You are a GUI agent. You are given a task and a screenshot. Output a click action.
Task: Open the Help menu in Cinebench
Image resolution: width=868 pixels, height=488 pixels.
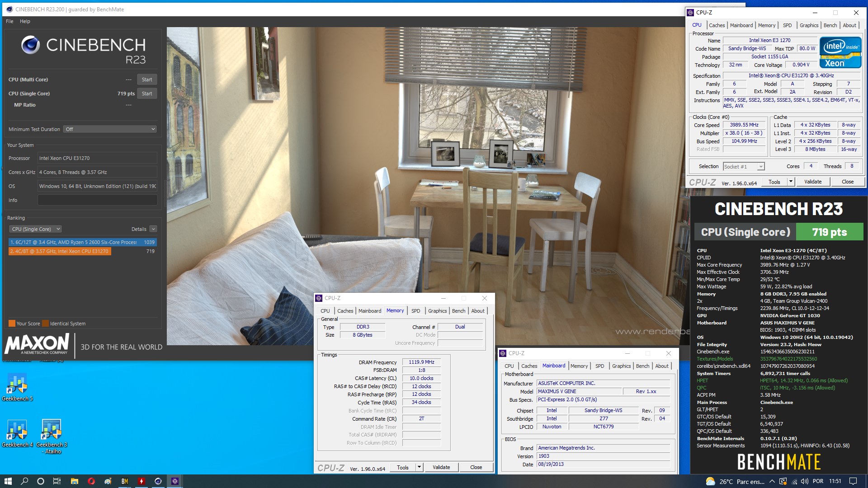25,21
